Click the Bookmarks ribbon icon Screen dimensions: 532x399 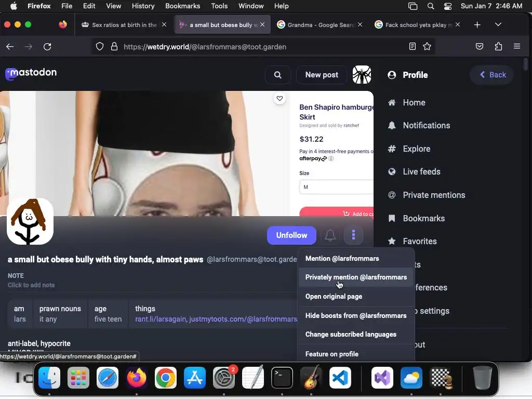click(392, 218)
